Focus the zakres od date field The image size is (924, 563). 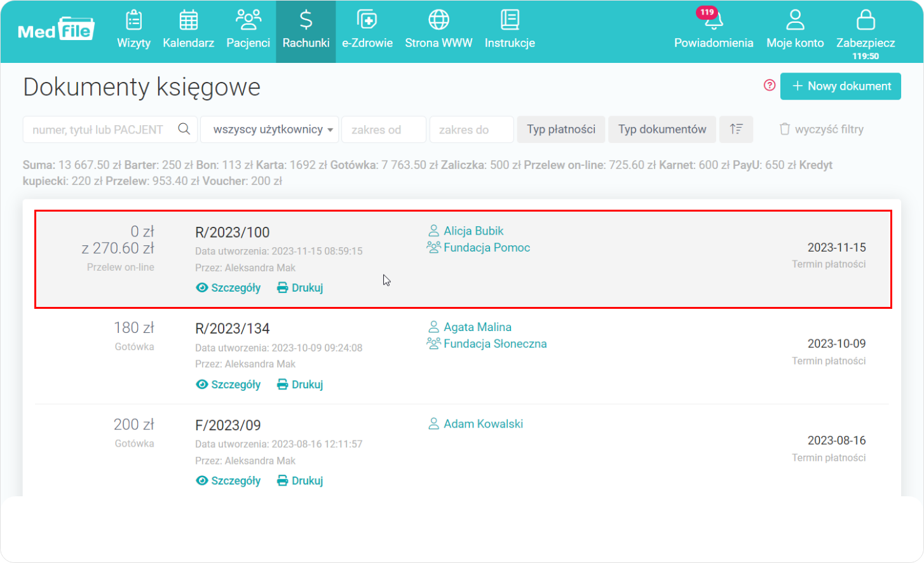(x=384, y=130)
